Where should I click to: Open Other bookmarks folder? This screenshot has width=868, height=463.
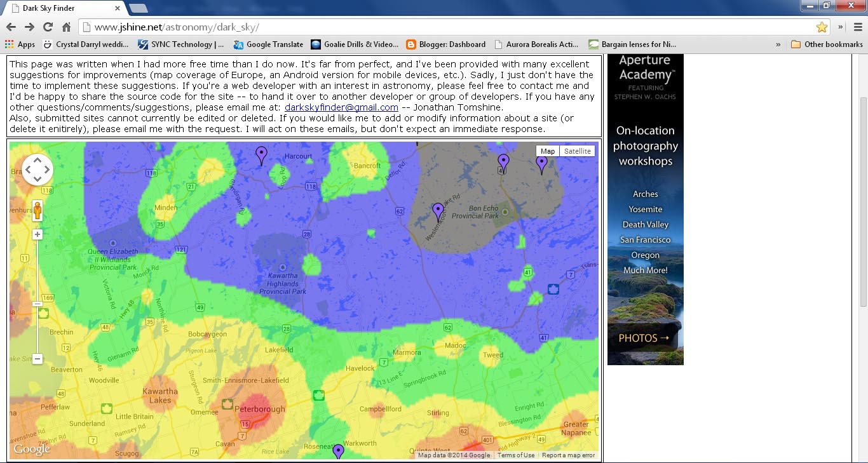pyautogui.click(x=827, y=44)
